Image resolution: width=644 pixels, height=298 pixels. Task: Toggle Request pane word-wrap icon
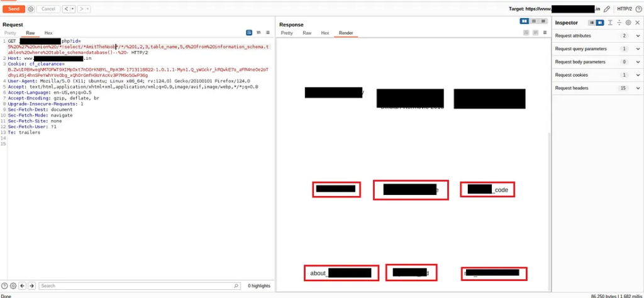[249, 33]
